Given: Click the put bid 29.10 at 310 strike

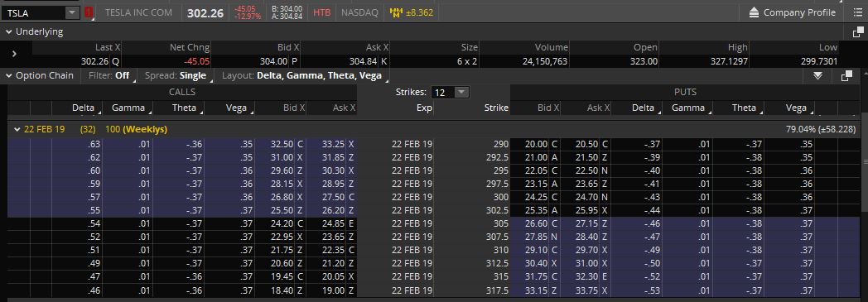Looking at the screenshot, I should click(537, 250).
